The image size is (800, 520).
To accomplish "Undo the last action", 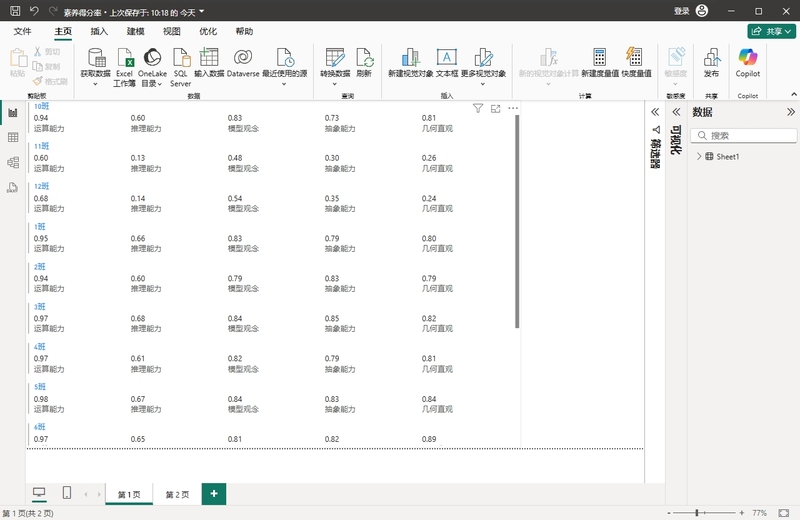I will 34,11.
